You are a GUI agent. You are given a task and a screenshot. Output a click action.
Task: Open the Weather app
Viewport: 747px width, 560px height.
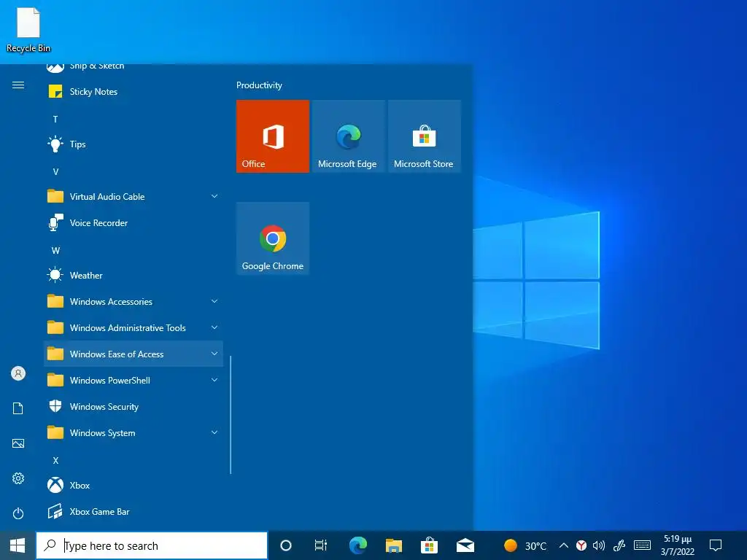coord(133,275)
